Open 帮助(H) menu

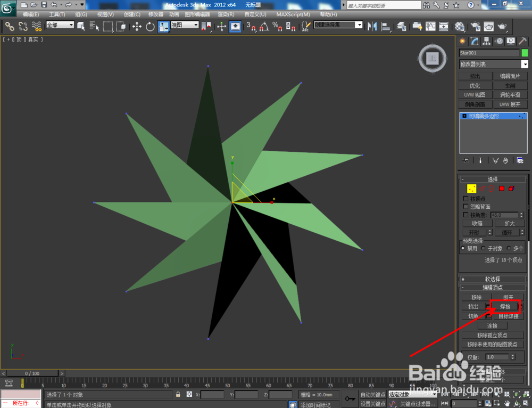tap(328, 14)
